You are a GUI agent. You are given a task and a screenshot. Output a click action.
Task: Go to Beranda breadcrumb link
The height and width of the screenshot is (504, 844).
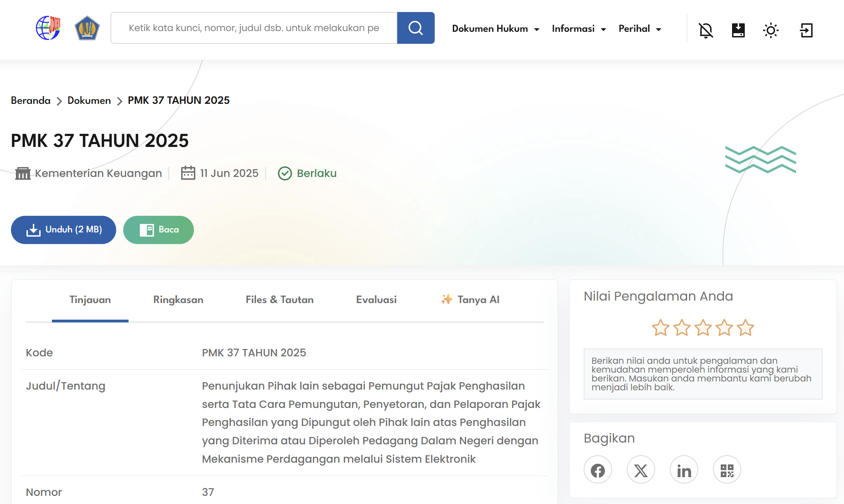pos(31,100)
